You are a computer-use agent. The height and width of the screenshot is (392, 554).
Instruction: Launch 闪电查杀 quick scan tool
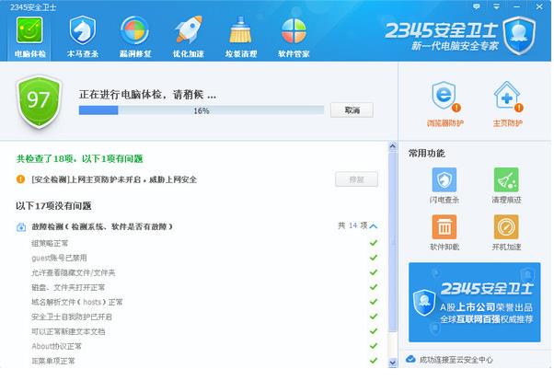pos(444,184)
